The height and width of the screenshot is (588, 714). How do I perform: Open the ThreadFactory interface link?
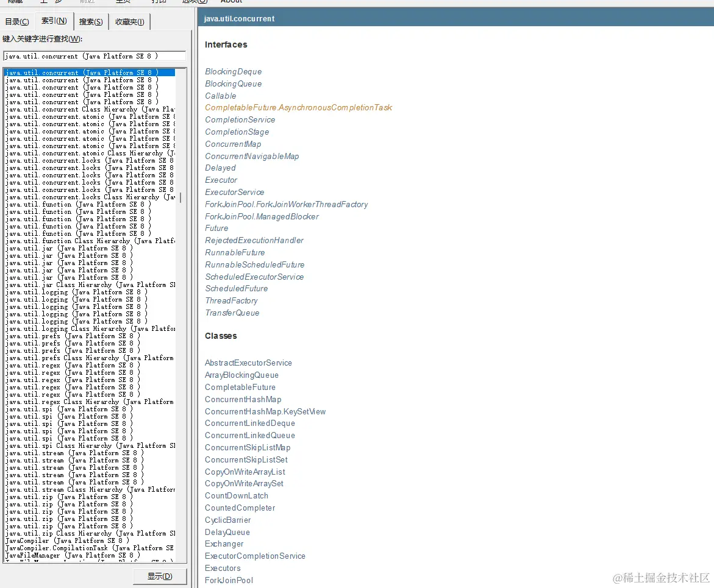tap(231, 301)
